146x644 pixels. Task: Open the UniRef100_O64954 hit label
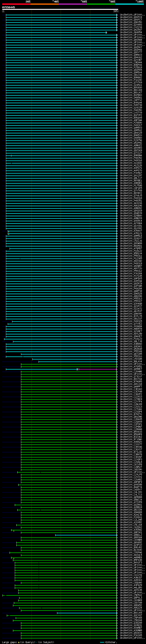(x=131, y=32)
